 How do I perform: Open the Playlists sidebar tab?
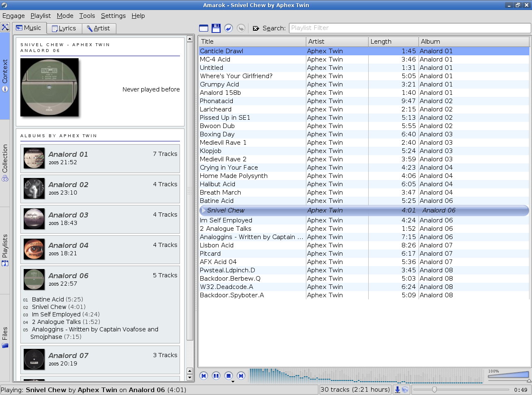click(x=5, y=250)
